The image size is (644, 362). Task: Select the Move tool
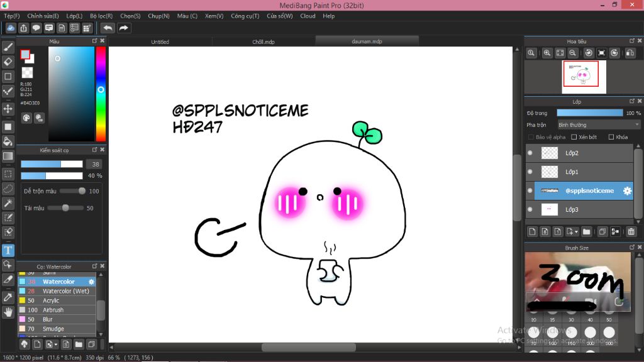click(x=8, y=109)
